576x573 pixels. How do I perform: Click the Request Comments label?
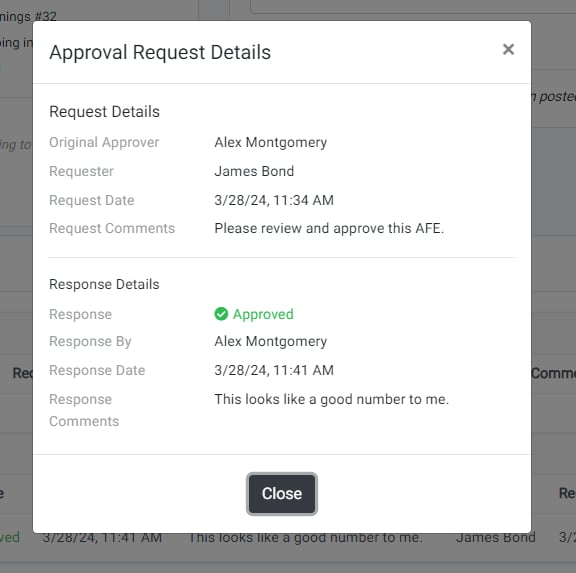tap(112, 228)
